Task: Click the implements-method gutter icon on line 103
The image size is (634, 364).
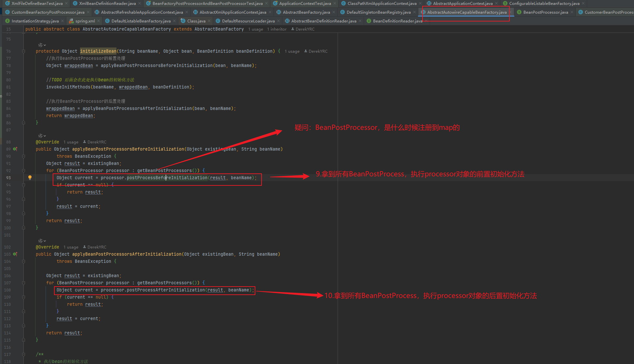Action: point(15,254)
